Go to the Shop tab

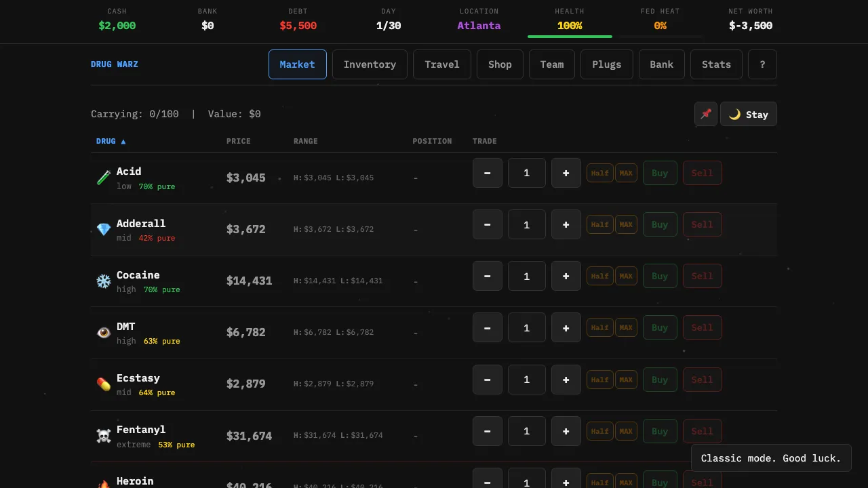coord(500,64)
